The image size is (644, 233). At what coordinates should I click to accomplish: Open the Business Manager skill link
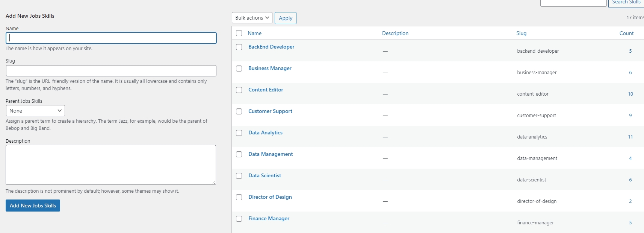point(270,68)
